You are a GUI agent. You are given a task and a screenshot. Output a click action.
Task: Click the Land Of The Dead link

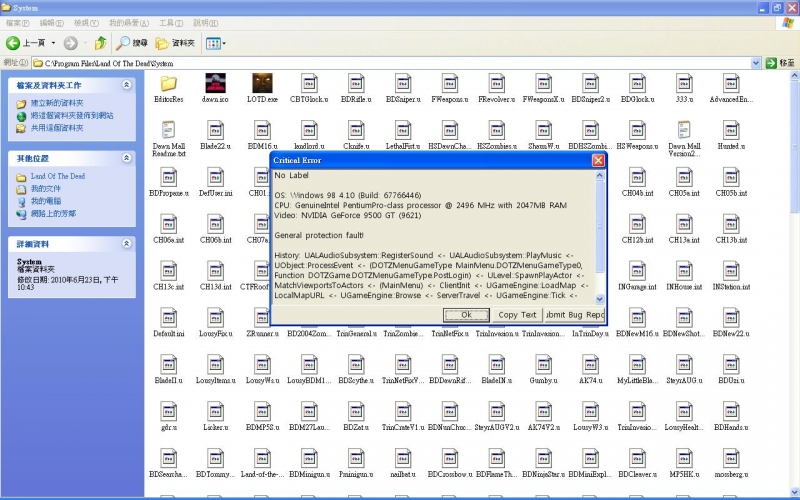57,176
